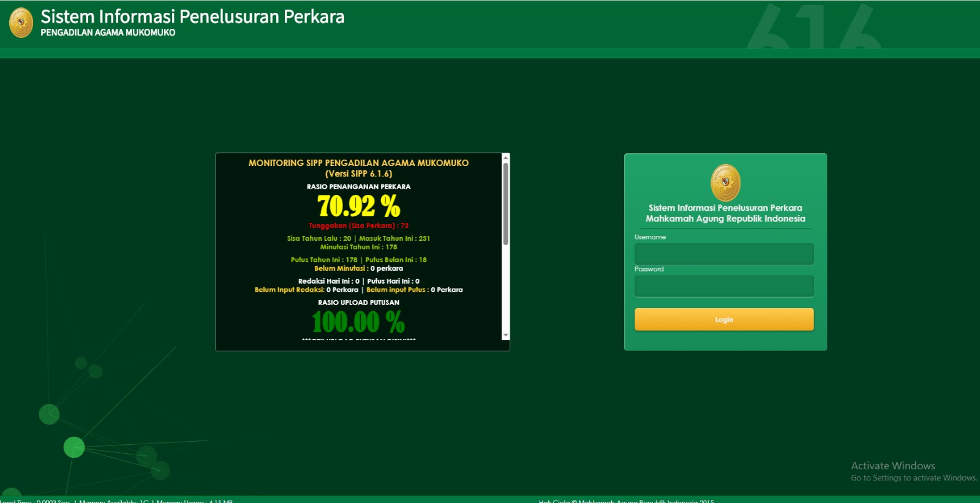Click the Mahkamah Agung logo in header
980x503 pixels.
[x=21, y=23]
